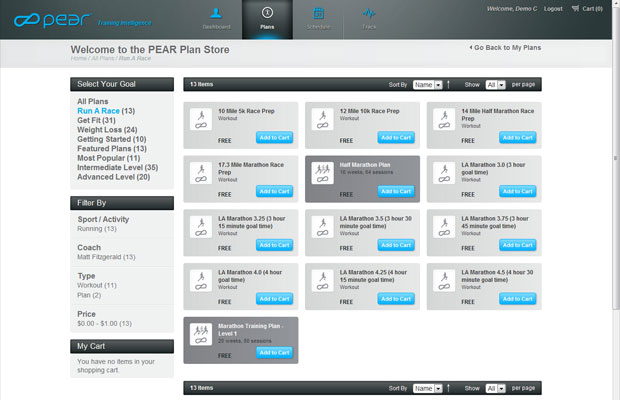
Task: Open top Sort By Name dropdown
Action: 427,85
